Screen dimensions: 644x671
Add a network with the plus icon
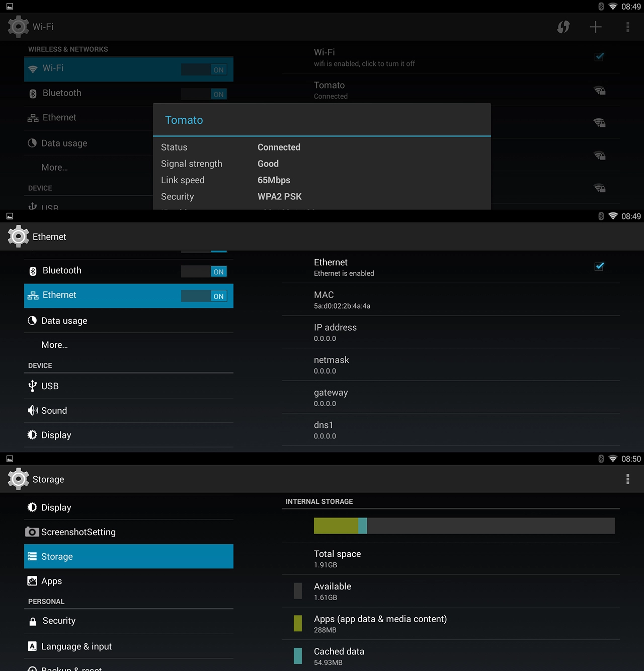click(x=596, y=27)
